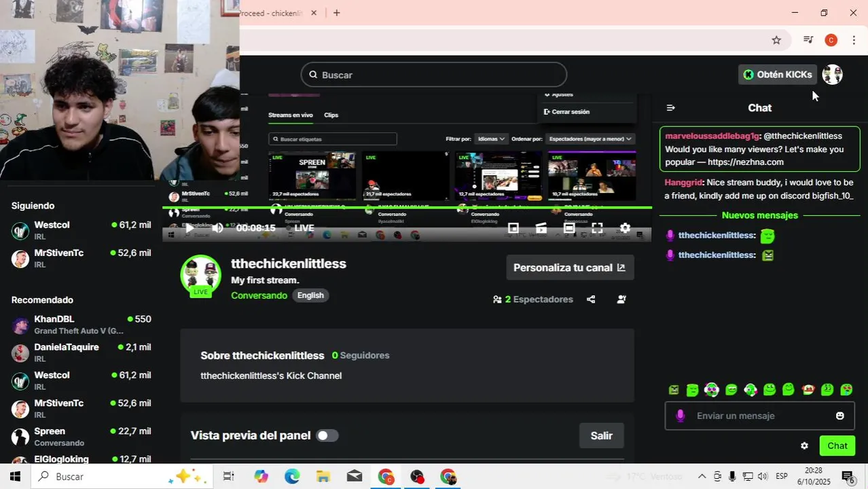Collapse the chat panel with the header icon
This screenshot has height=489, width=868.
pyautogui.click(x=671, y=108)
